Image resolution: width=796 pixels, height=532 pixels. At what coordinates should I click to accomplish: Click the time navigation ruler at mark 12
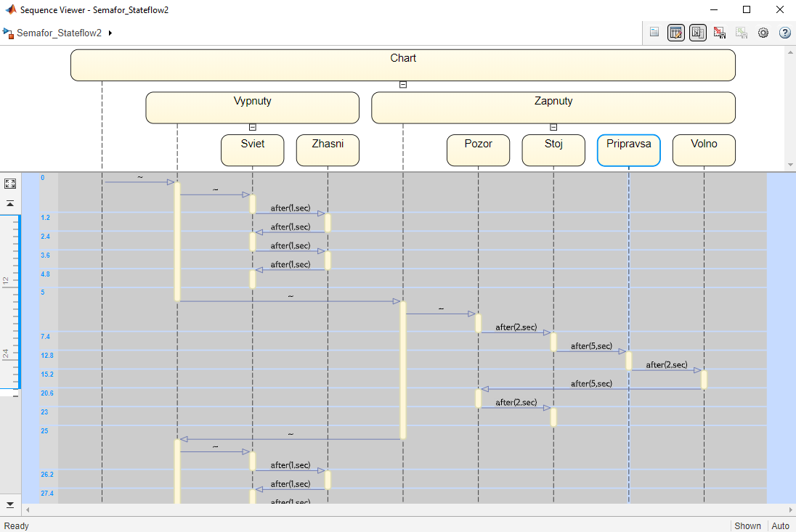pos(6,280)
